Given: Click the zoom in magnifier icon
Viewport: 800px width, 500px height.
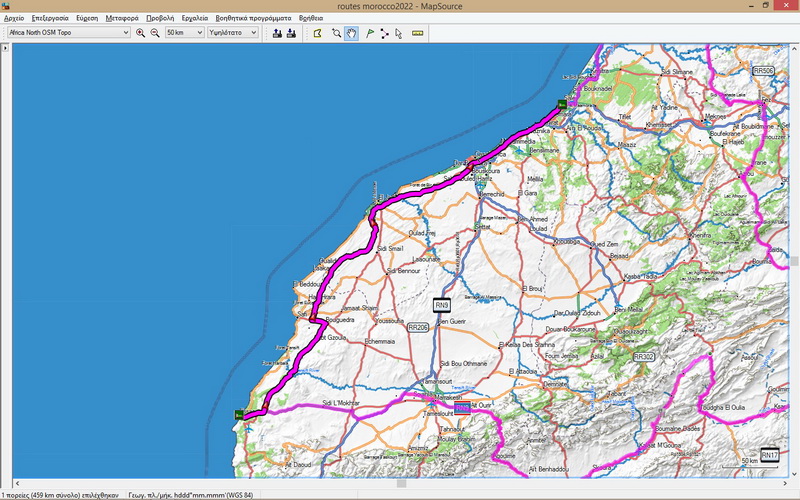Looking at the screenshot, I should pos(140,33).
